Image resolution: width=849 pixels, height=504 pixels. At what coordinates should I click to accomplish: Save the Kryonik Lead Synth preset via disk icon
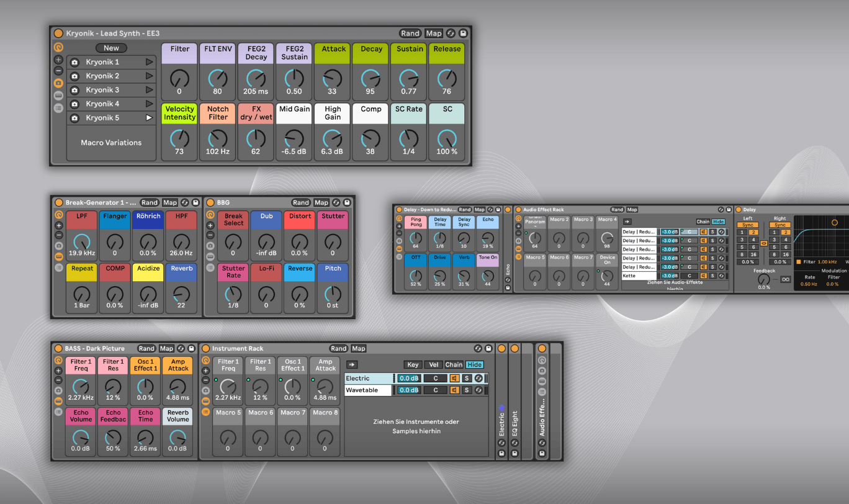463,34
